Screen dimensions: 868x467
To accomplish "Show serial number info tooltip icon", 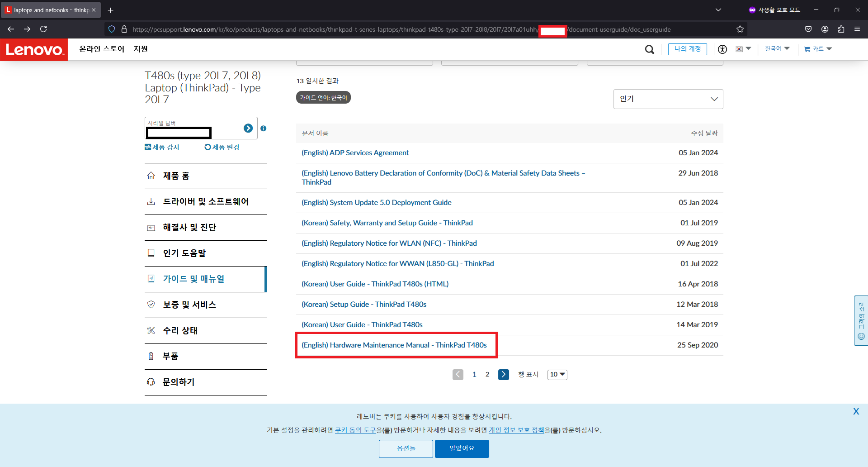I will 264,129.
